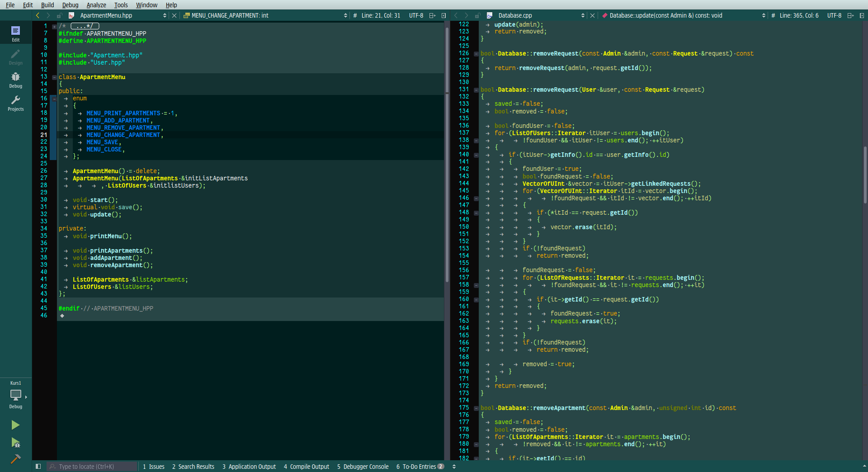Expand folded comment at line 1
This screenshot has width=868, height=472.
coord(54,26)
